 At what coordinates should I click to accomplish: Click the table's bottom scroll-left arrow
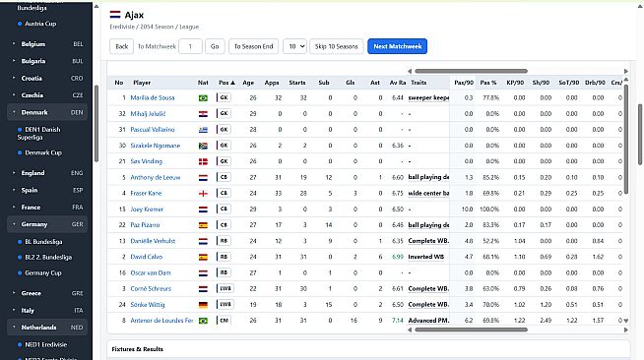coord(410,330)
